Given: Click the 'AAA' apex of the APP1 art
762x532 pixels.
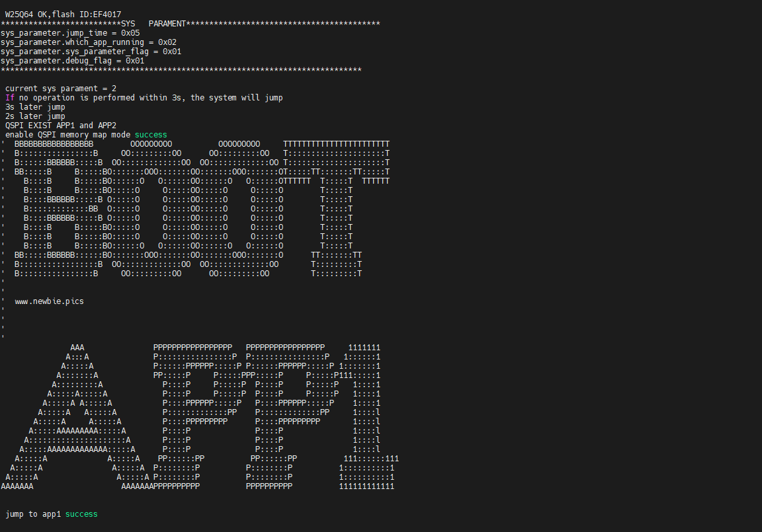Looking at the screenshot, I should pos(77,348).
